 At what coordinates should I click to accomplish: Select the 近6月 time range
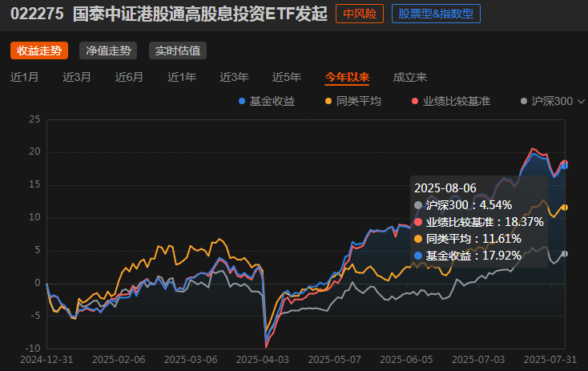[x=129, y=77]
